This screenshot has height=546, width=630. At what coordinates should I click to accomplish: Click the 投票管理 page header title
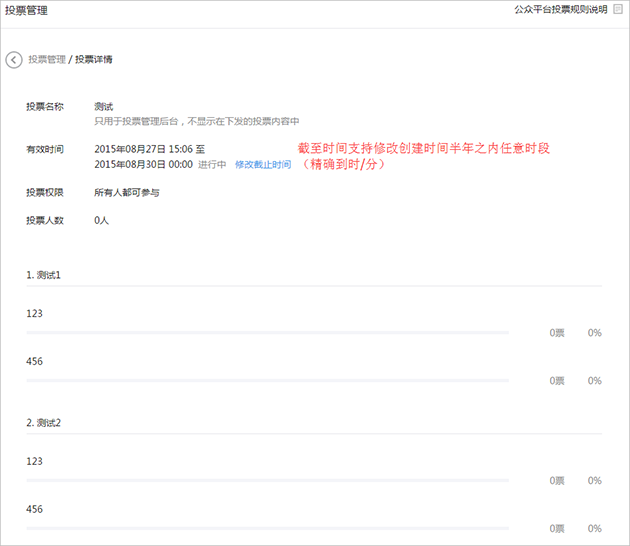tap(26, 10)
